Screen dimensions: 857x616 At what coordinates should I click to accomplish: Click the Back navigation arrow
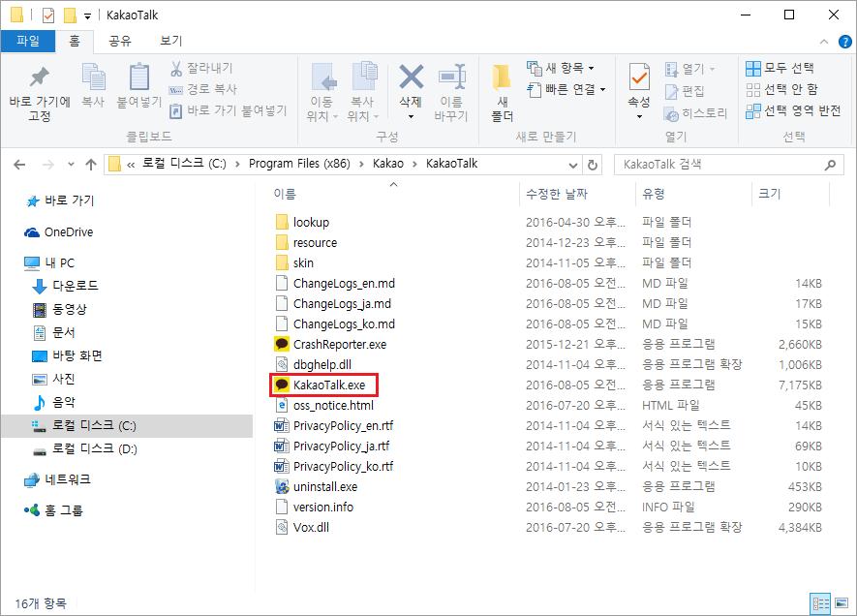pos(19,165)
